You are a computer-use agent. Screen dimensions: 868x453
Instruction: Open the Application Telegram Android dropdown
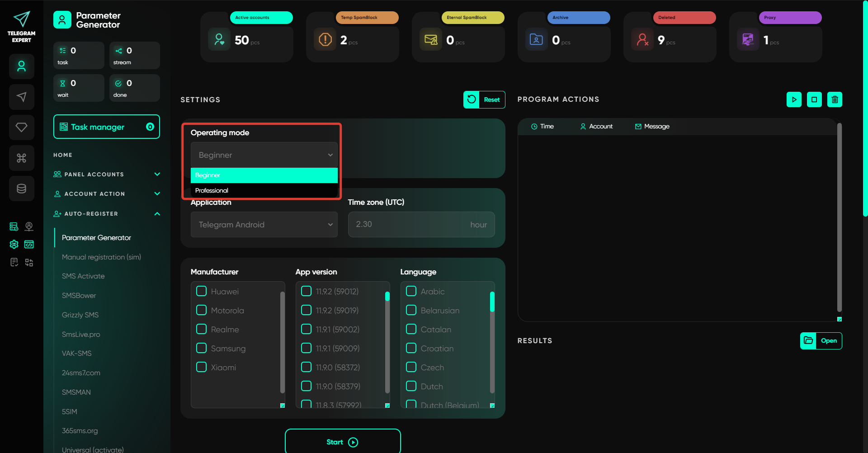264,225
